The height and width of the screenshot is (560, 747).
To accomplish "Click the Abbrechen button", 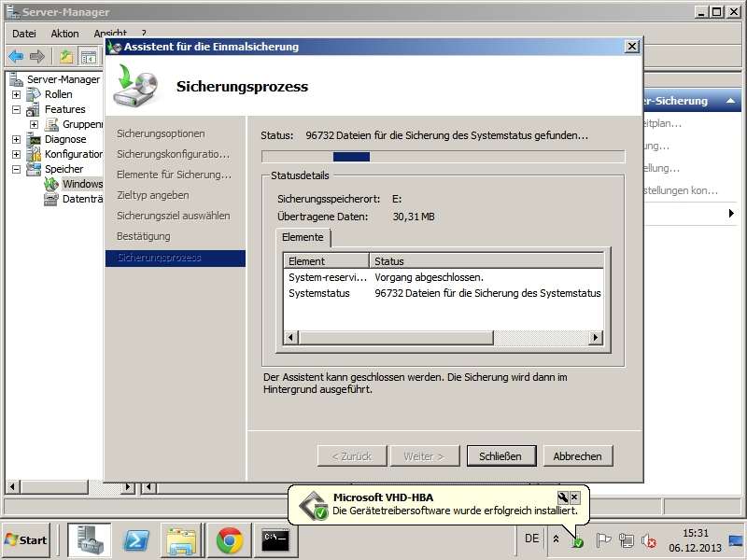I will pyautogui.click(x=577, y=456).
